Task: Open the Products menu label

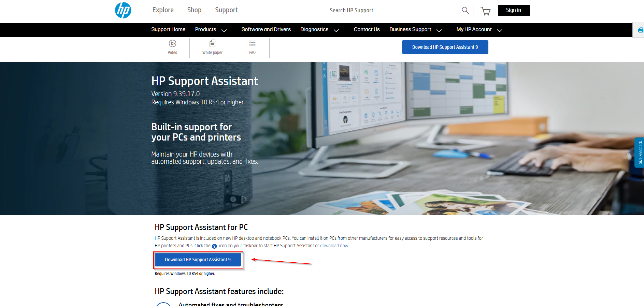Action: 205,29
